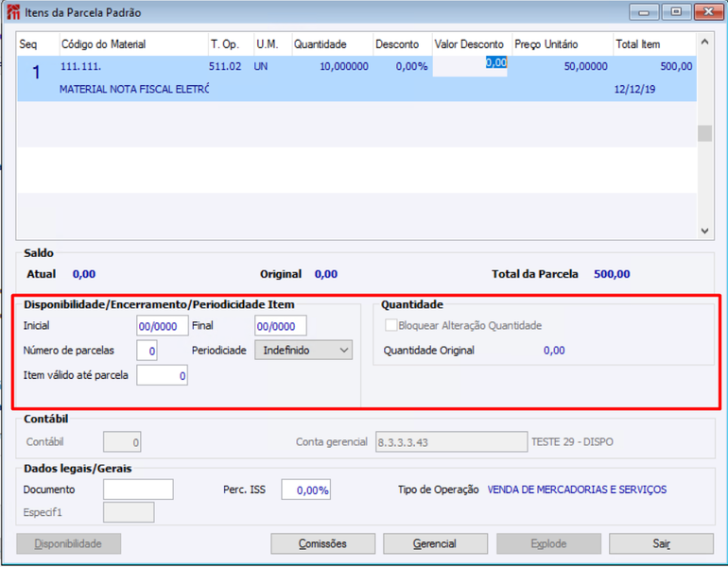Viewport: 728px width, 567px height.
Task: Click the Disponibilidade button
Action: (x=68, y=543)
